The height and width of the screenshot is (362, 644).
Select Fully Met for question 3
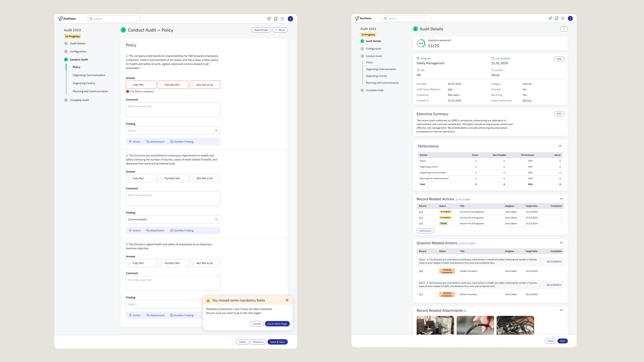point(141,263)
